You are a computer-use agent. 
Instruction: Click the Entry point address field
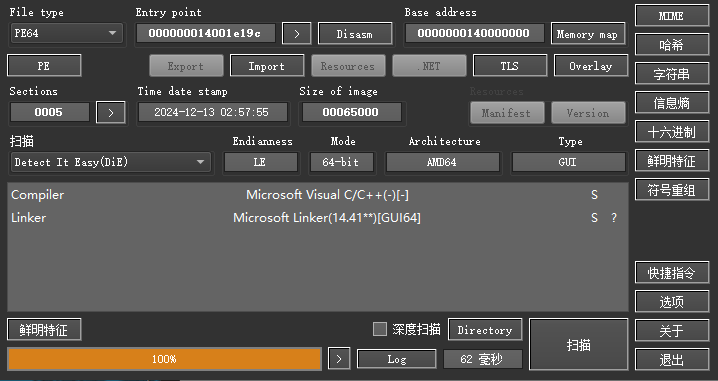[x=205, y=33]
